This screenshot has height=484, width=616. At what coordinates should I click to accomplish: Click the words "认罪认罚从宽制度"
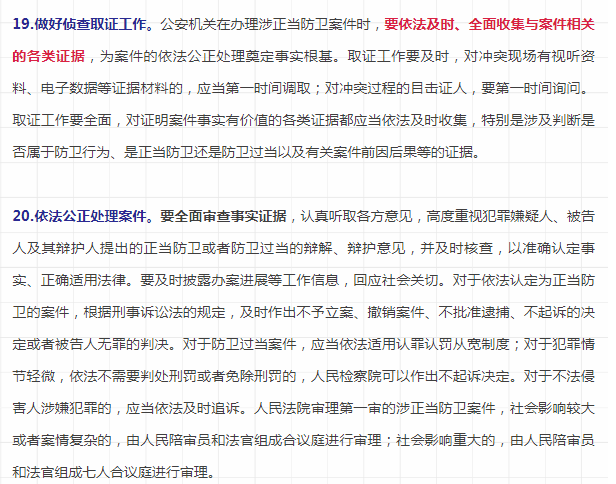(453, 344)
